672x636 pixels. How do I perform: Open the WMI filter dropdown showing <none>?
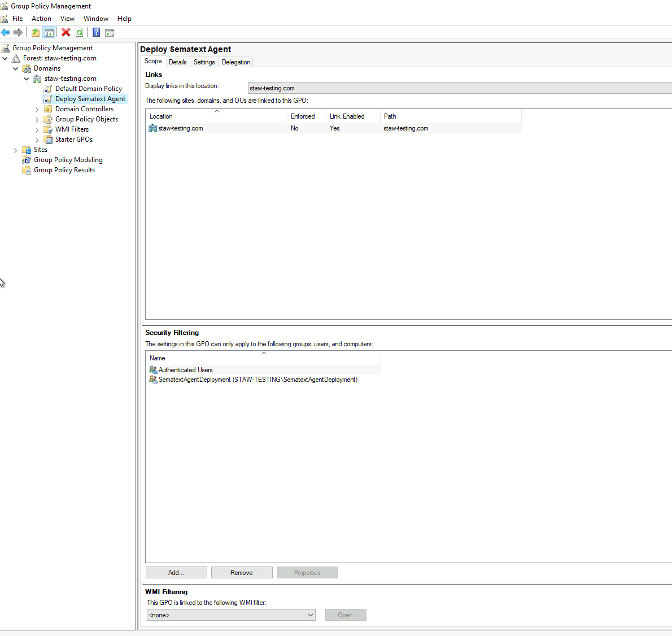[x=231, y=615]
